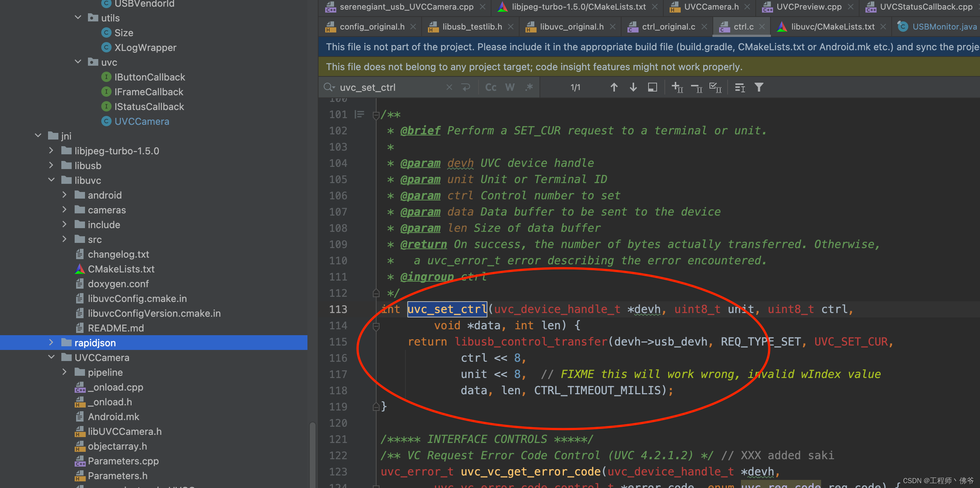The height and width of the screenshot is (488, 980).
Task: Click the new line icon in search
Action: coord(466,87)
